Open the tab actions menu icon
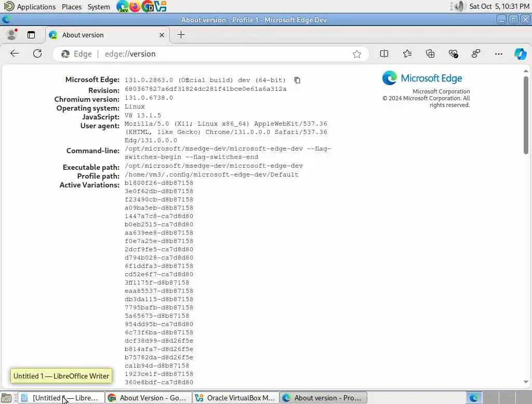The height and width of the screenshot is (404, 532). [31, 35]
